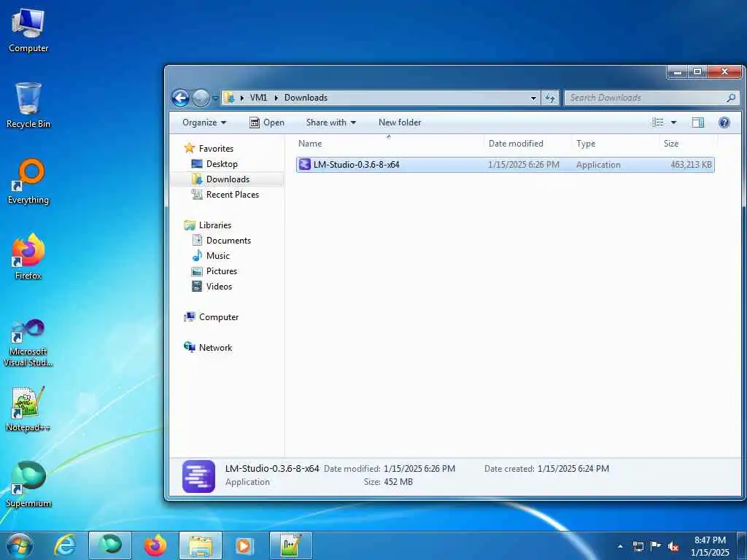Click the Back arrow in Explorer
The height and width of the screenshot is (560, 747).
(x=181, y=98)
